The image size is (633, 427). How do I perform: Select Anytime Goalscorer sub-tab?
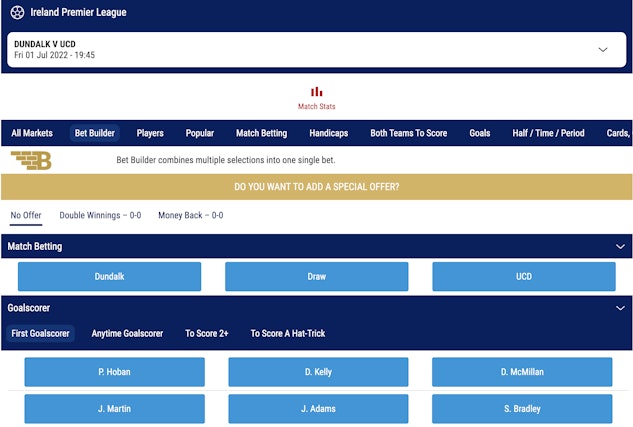(127, 333)
